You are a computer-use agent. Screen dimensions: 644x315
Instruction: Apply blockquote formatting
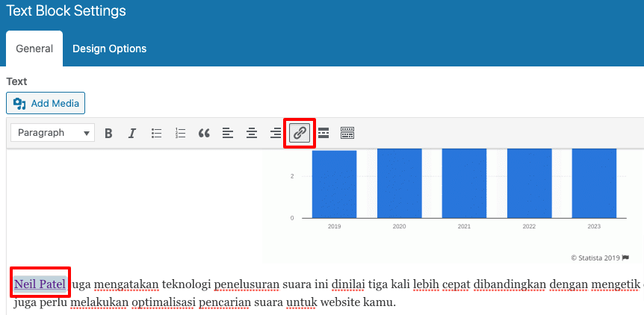pyautogui.click(x=204, y=134)
